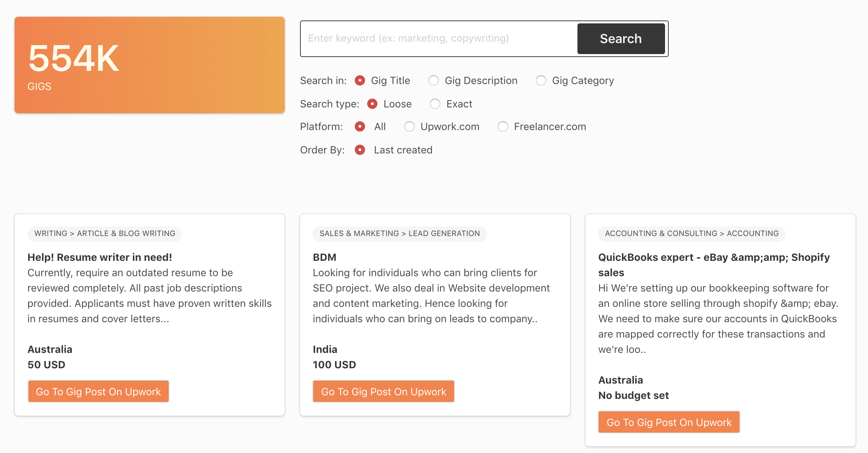Open the BDM gig post on Upwork

[384, 392]
